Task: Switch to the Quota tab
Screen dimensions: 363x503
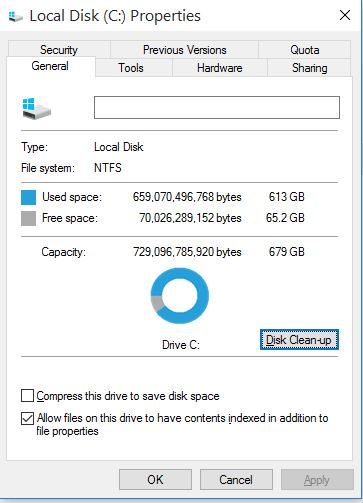Action: point(305,49)
